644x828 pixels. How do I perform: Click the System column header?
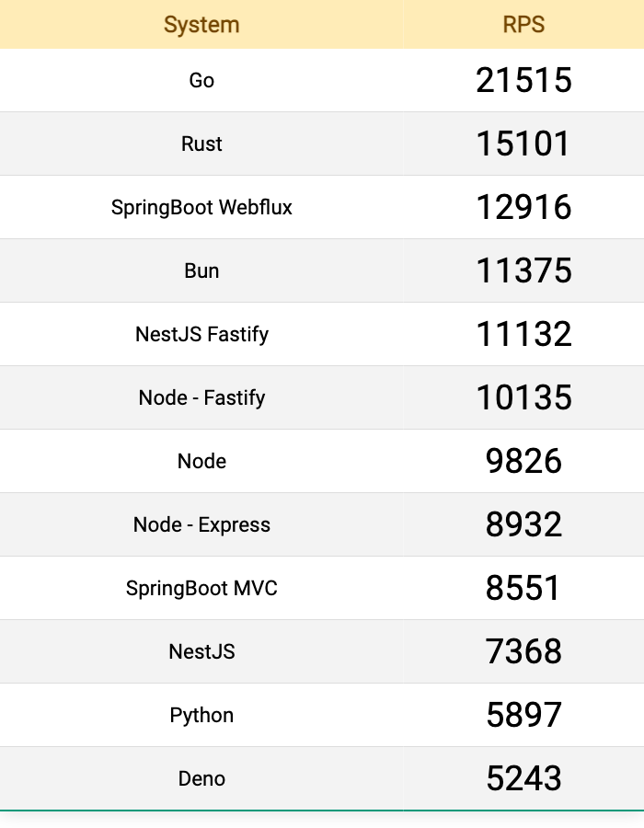pos(201,25)
